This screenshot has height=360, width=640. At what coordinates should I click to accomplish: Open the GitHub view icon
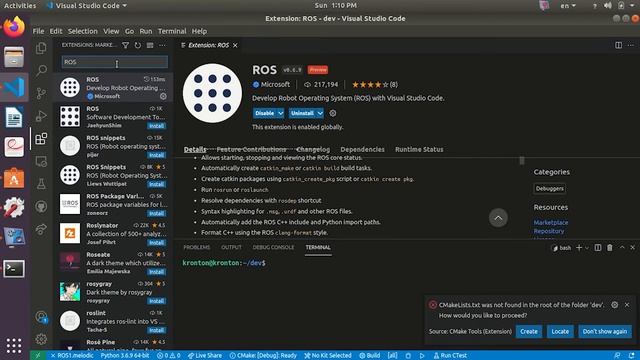pos(41,207)
